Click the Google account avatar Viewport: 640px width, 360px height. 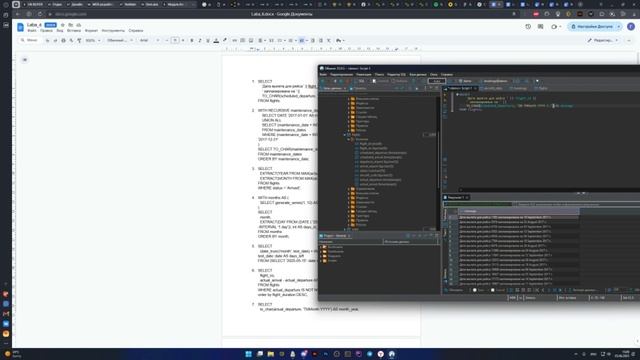(x=631, y=27)
